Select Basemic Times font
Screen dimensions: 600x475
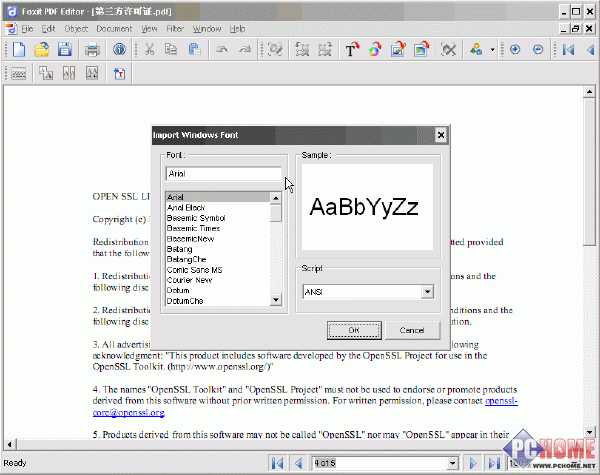tap(218, 229)
